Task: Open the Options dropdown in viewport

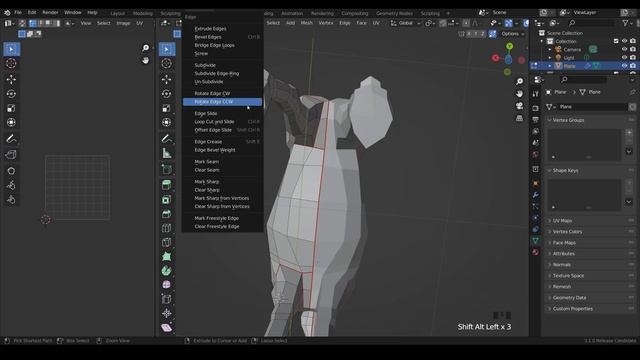Action: pyautogui.click(x=513, y=34)
